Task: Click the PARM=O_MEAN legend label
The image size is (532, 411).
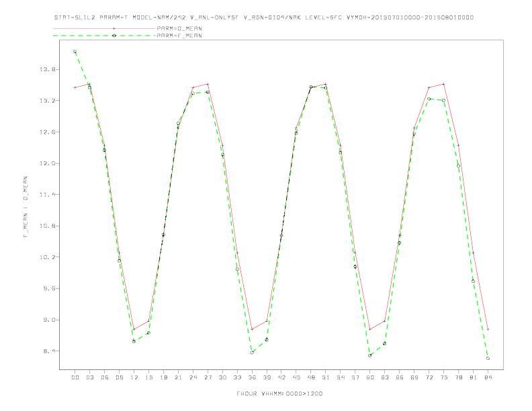Action: pyautogui.click(x=179, y=28)
